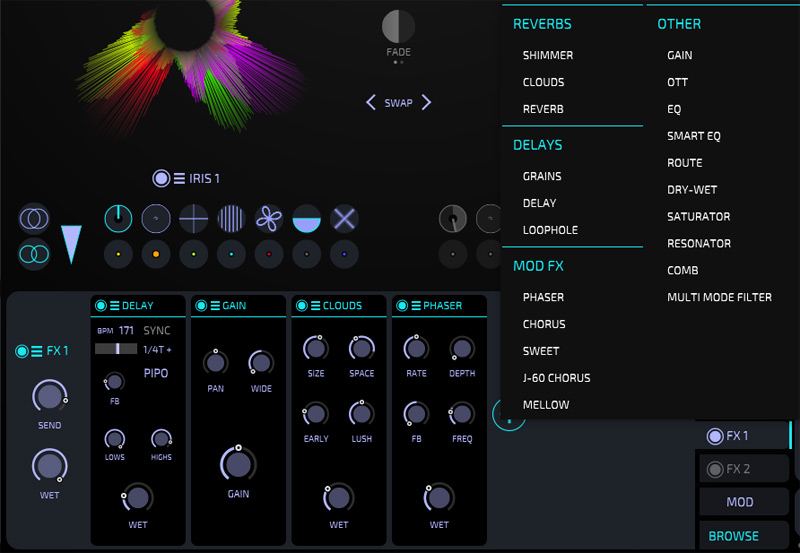This screenshot has height=553, width=800.
Task: Click the Browse button
Action: pyautogui.click(x=734, y=536)
